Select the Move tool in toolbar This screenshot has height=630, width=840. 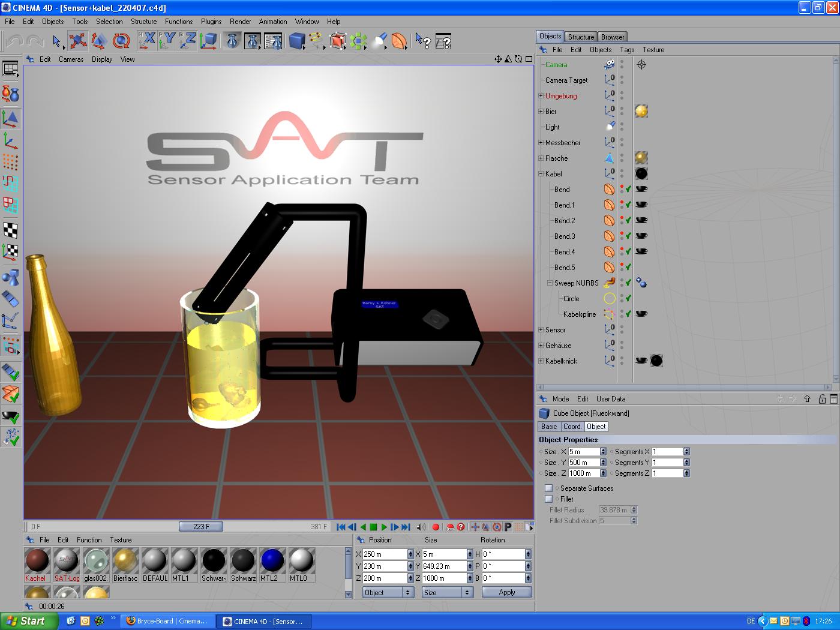pyautogui.click(x=77, y=41)
